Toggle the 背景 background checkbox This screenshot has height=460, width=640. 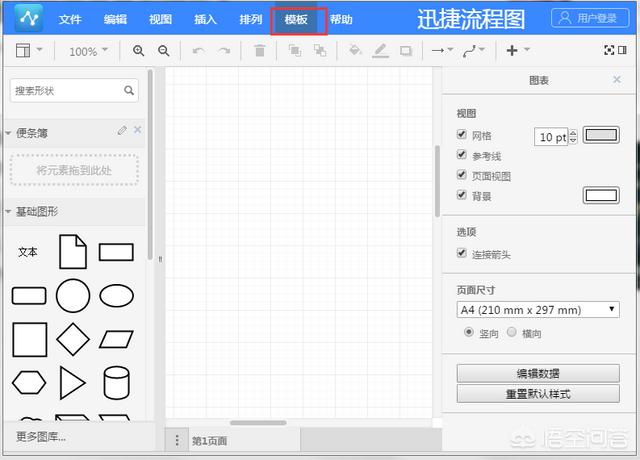462,195
